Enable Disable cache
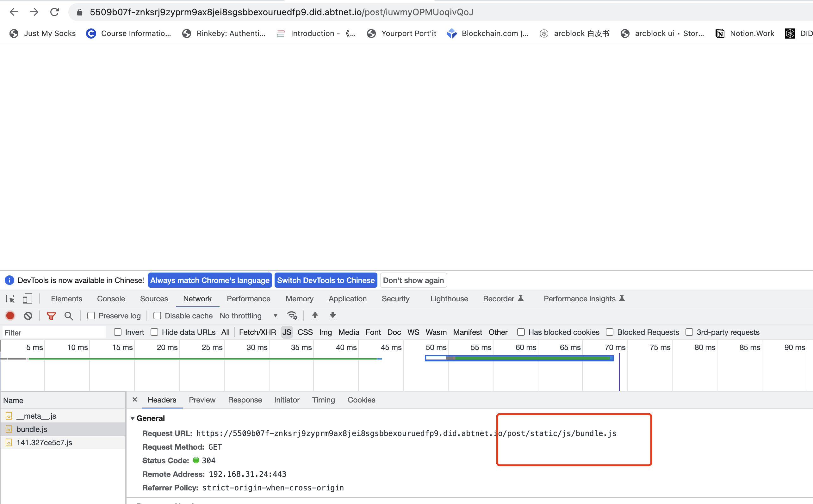The width and height of the screenshot is (813, 504). (x=156, y=315)
